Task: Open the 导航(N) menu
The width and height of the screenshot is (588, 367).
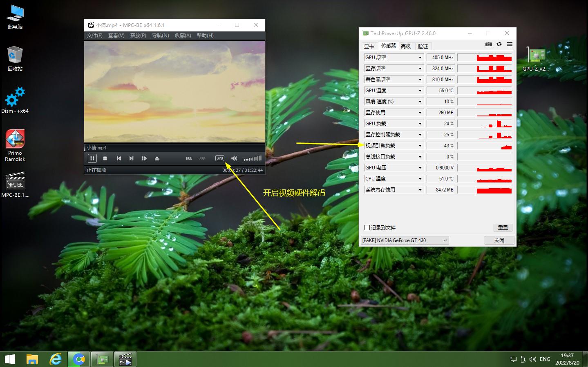Action: [x=160, y=36]
